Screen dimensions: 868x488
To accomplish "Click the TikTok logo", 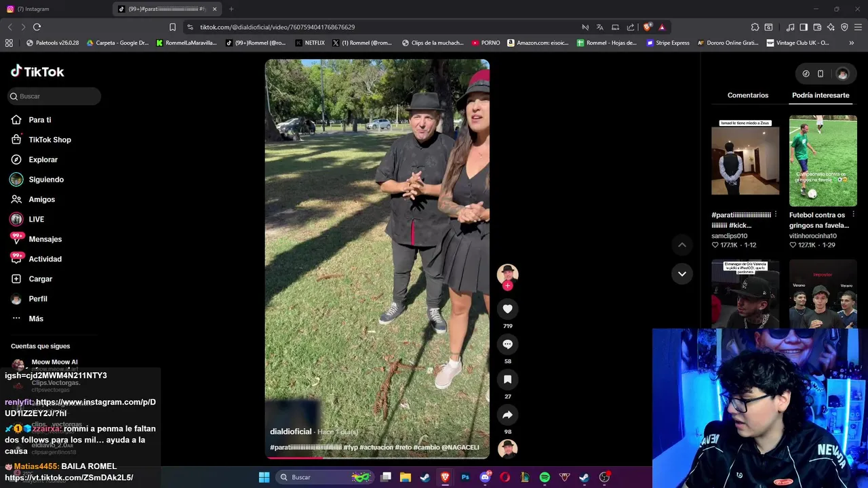I will coord(37,71).
